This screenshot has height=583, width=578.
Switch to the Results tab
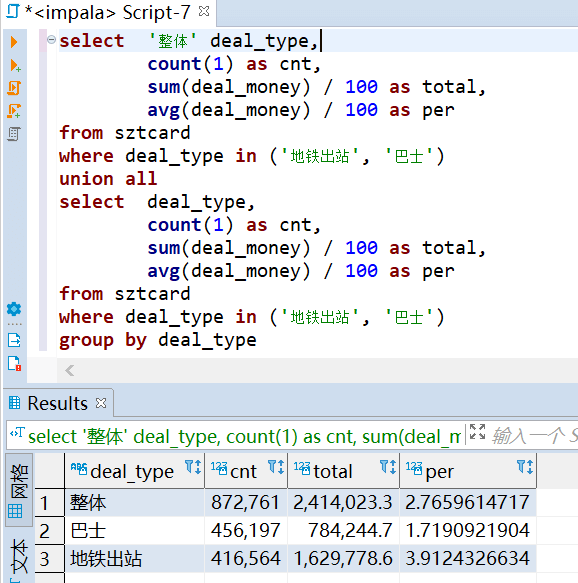coord(57,403)
